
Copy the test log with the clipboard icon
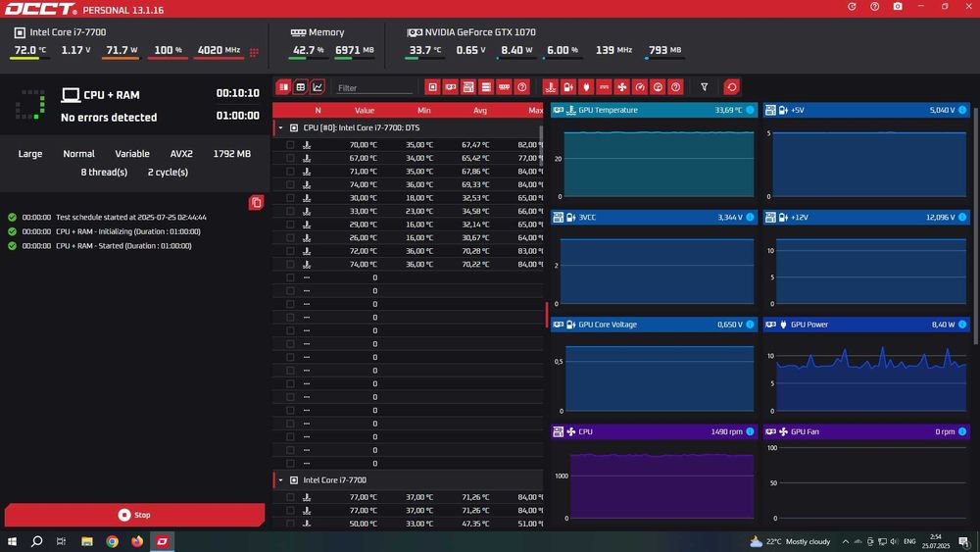point(256,203)
